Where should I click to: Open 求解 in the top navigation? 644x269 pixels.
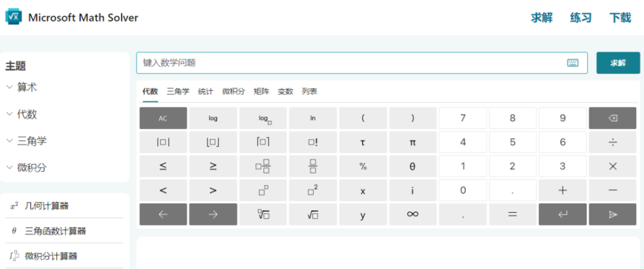[x=542, y=17]
